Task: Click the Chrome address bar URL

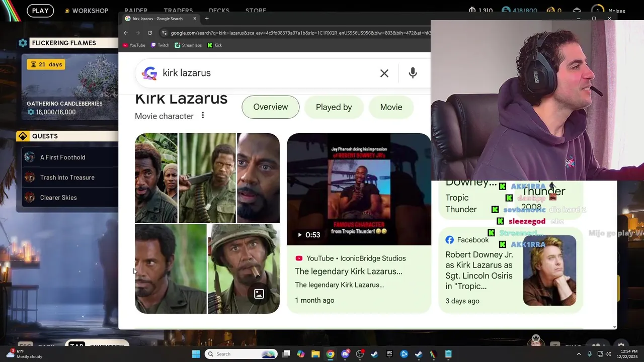Action: [300, 33]
